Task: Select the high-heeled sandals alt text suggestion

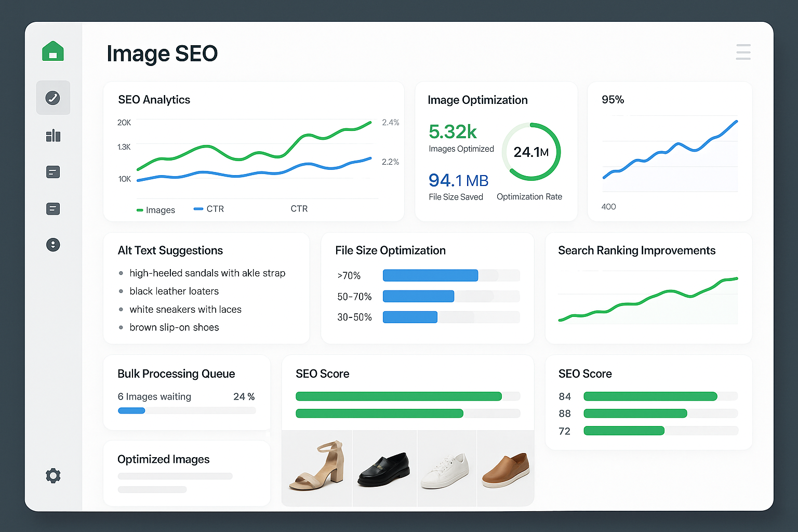Action: [x=207, y=273]
